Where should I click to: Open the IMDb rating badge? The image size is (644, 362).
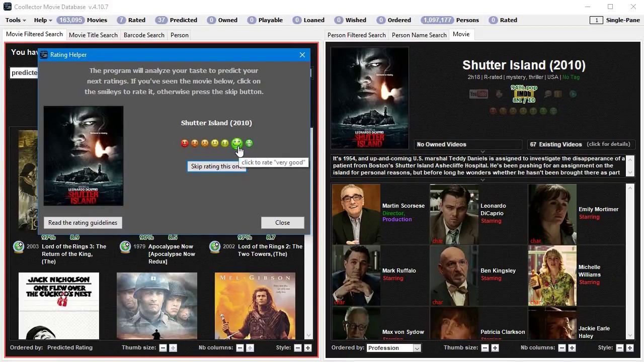click(524, 94)
